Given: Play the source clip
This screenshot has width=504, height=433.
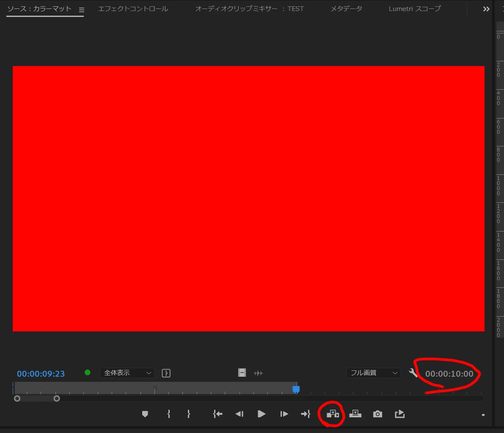Looking at the screenshot, I should [262, 414].
